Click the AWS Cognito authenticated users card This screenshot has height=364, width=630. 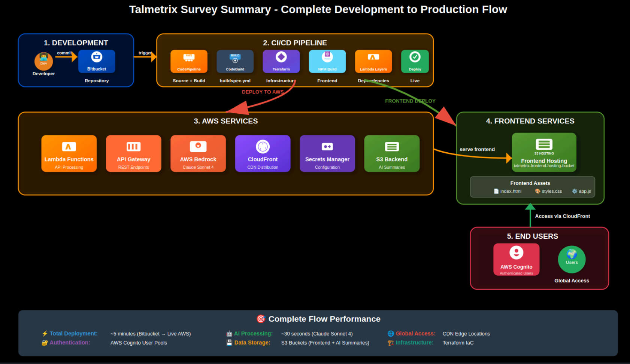click(x=516, y=260)
